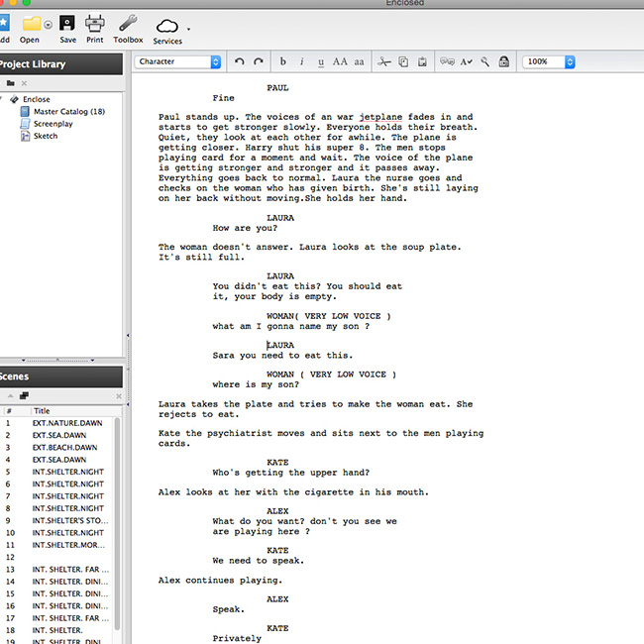The image size is (644, 644).
Task: Toggle underline text formatting
Action: (321, 61)
